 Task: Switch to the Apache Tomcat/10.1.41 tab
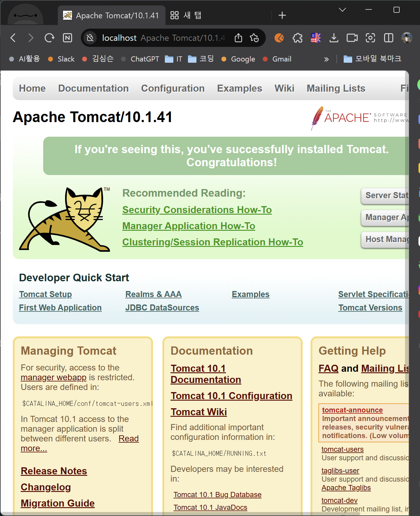[111, 15]
